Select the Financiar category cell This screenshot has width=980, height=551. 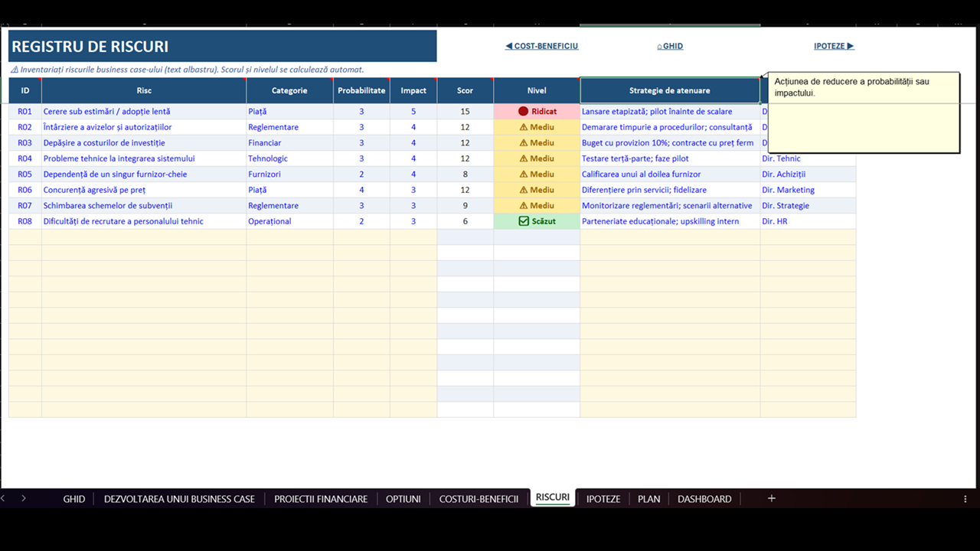pos(289,143)
